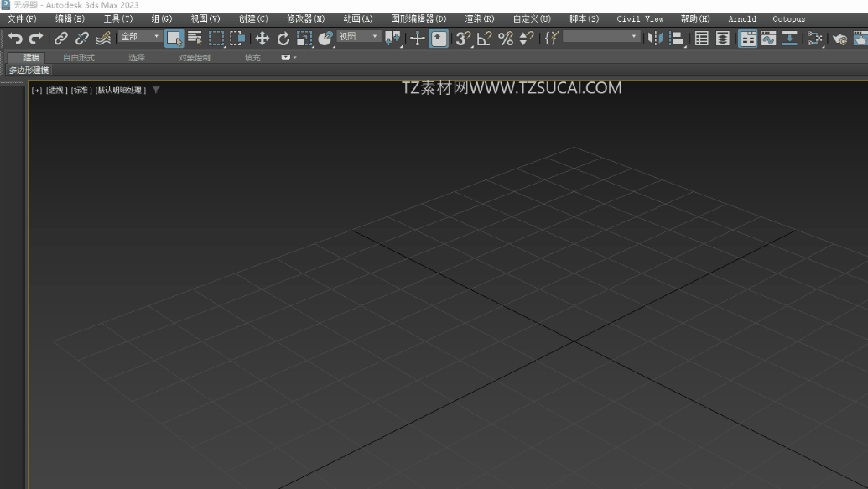Toggle the 3D Snaps button
The image size is (868, 489).
(463, 39)
